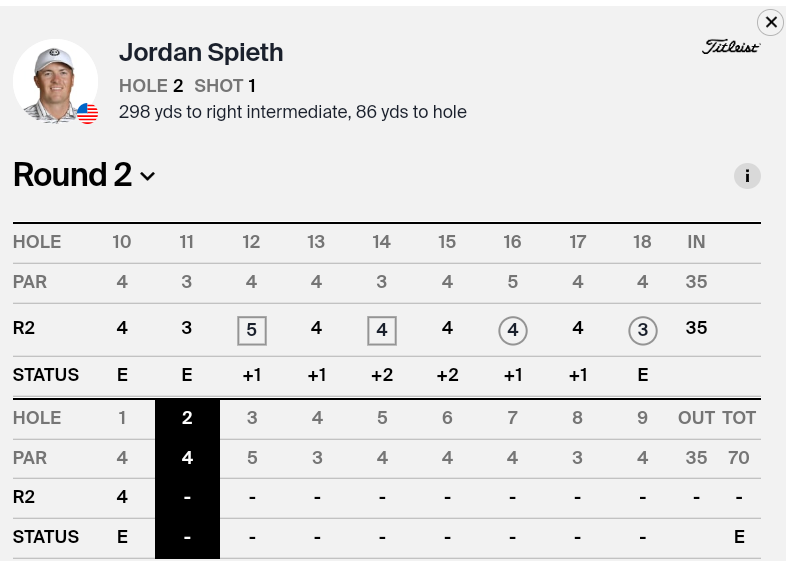Click the TOT column header
The width and height of the screenshot is (786, 561).
(739, 418)
